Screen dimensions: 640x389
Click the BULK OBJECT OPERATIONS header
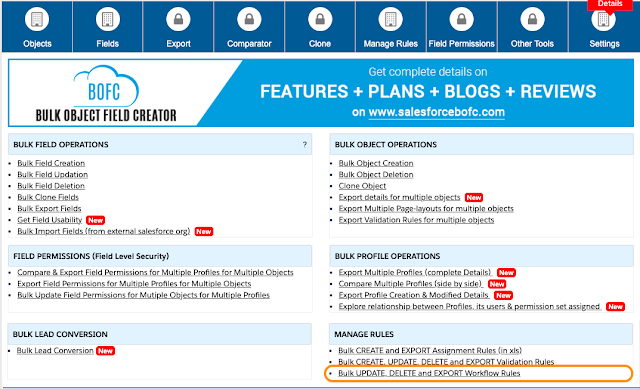pyautogui.click(x=482, y=144)
